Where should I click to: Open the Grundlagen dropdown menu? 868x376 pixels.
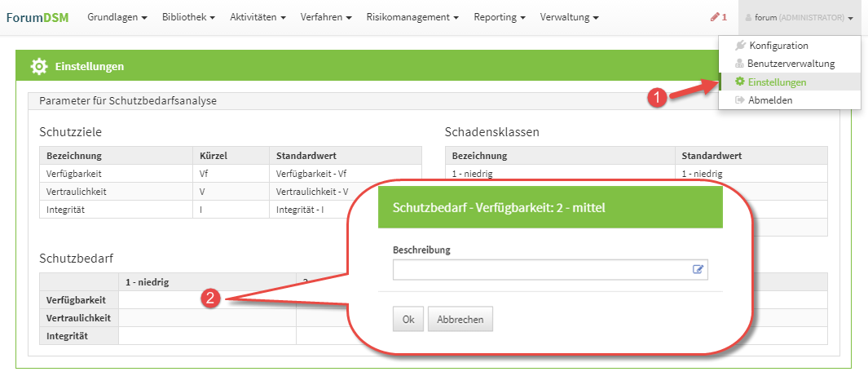117,17
